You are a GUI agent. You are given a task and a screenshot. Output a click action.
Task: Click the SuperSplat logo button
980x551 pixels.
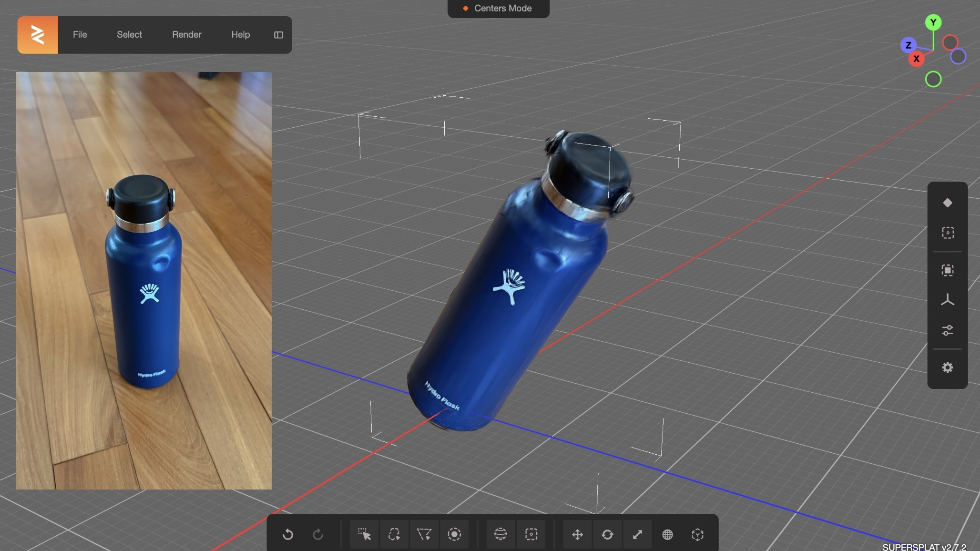click(x=38, y=35)
